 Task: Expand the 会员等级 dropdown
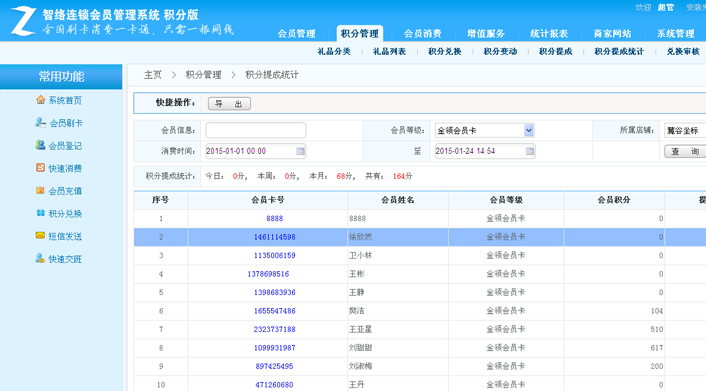click(x=529, y=130)
